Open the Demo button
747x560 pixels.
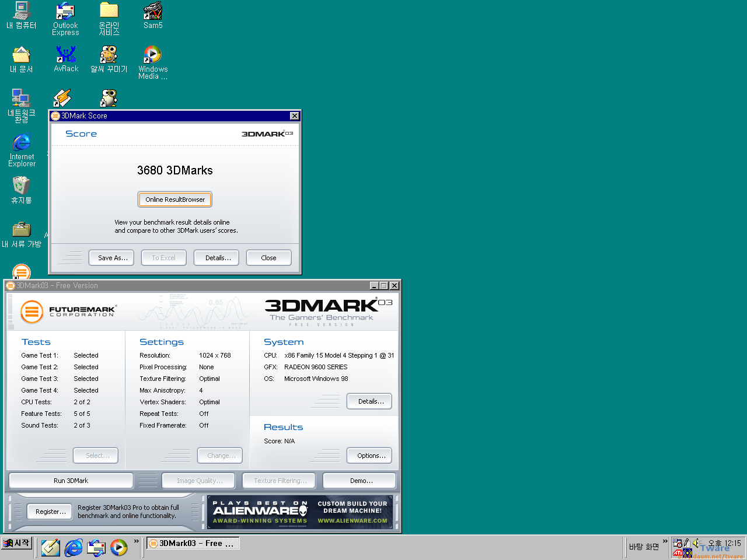[x=360, y=481]
